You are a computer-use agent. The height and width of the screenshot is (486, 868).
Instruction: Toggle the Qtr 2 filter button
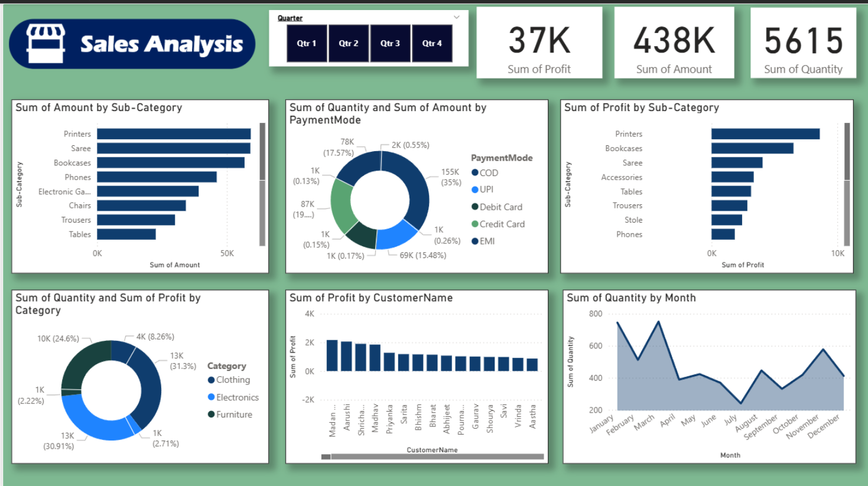348,43
